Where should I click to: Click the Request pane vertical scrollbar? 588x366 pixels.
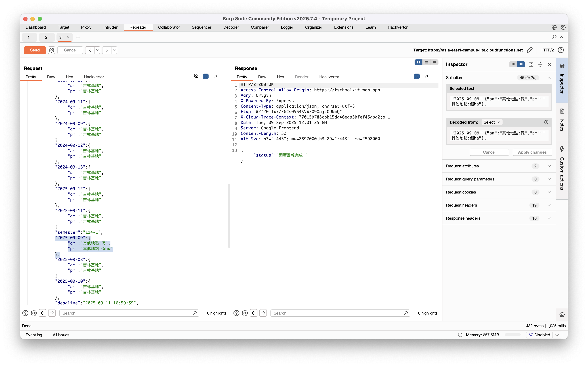[229, 216]
